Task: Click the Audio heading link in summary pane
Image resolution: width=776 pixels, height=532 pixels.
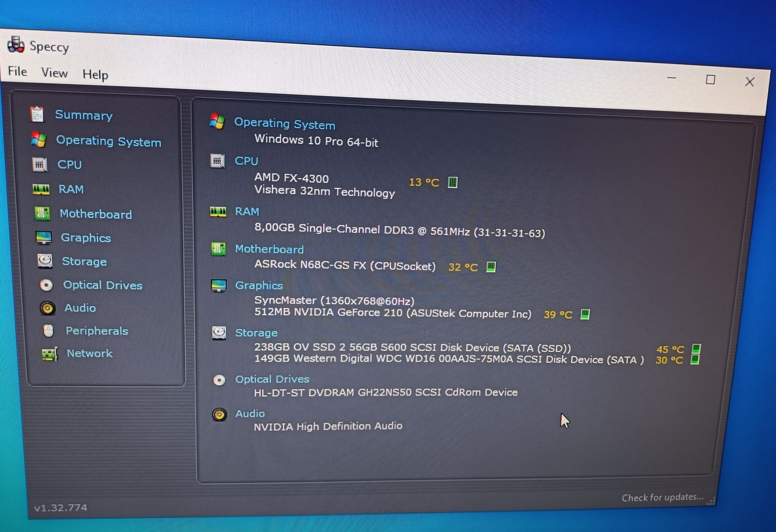Action: click(250, 413)
